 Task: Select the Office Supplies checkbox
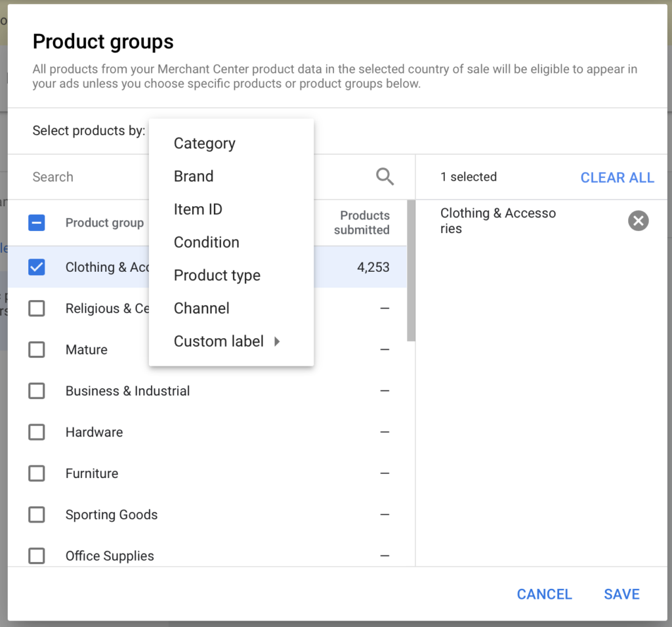[37, 556]
